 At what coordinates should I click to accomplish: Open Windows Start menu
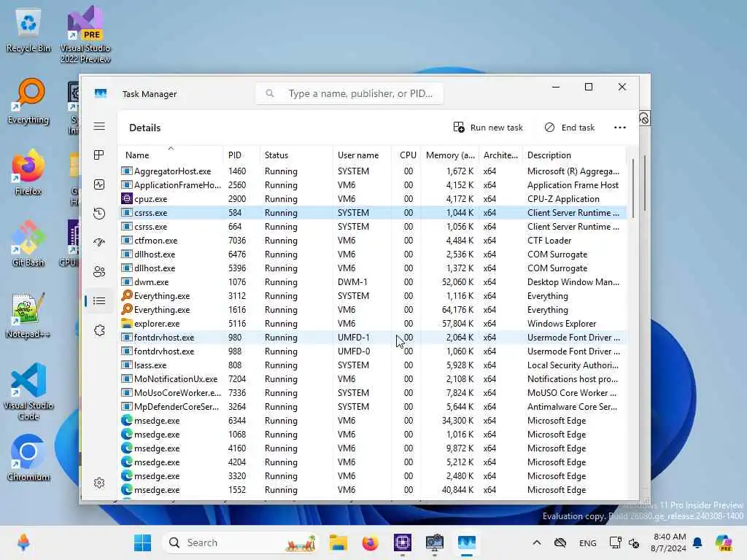click(x=142, y=542)
